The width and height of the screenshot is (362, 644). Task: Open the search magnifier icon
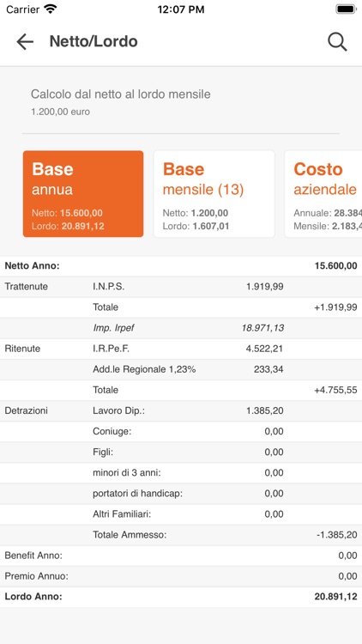tap(337, 42)
